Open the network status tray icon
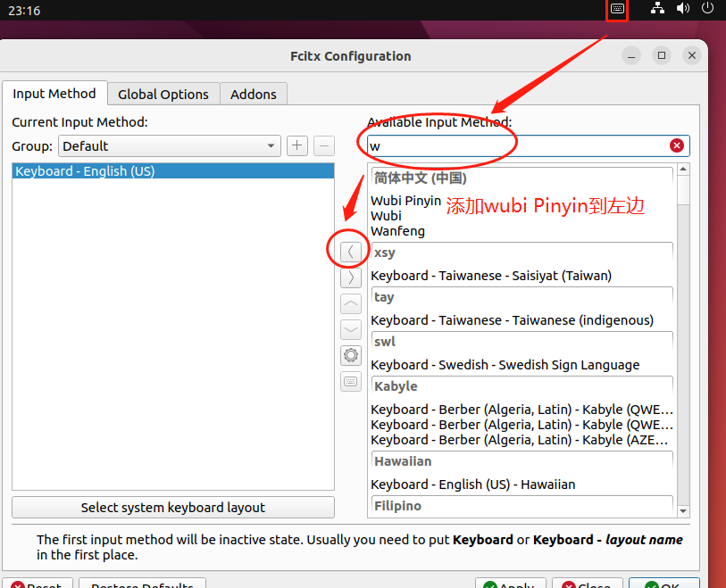This screenshot has width=726, height=588. [657, 8]
